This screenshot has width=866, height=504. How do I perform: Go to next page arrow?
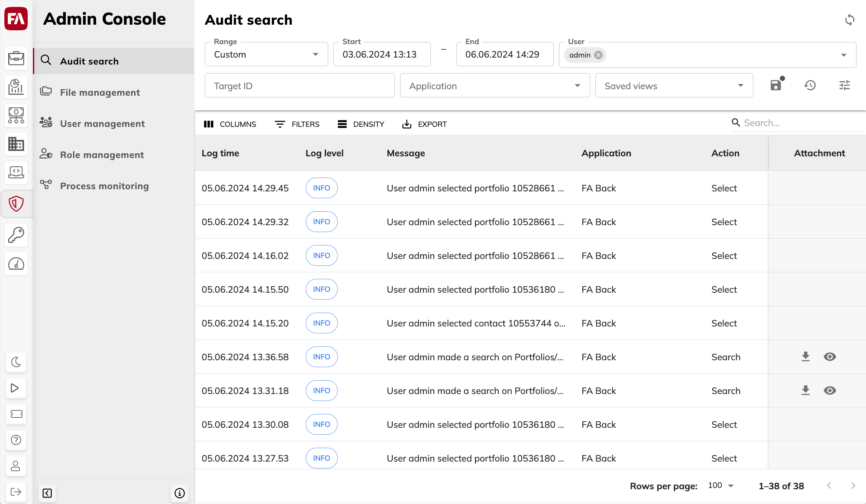click(x=853, y=486)
